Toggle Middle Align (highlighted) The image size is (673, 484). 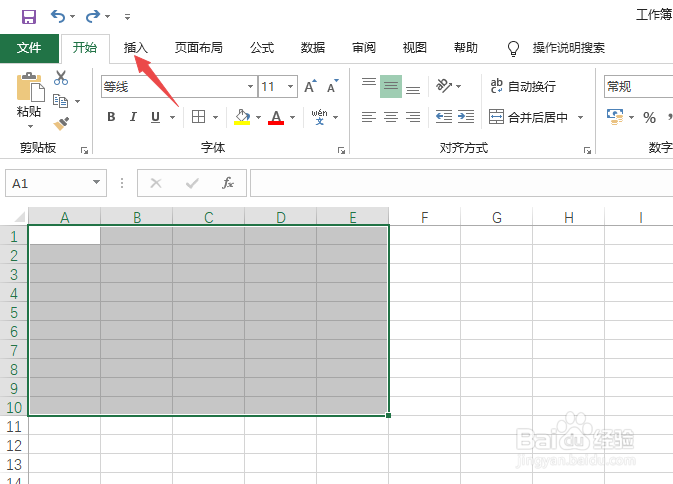(x=391, y=86)
